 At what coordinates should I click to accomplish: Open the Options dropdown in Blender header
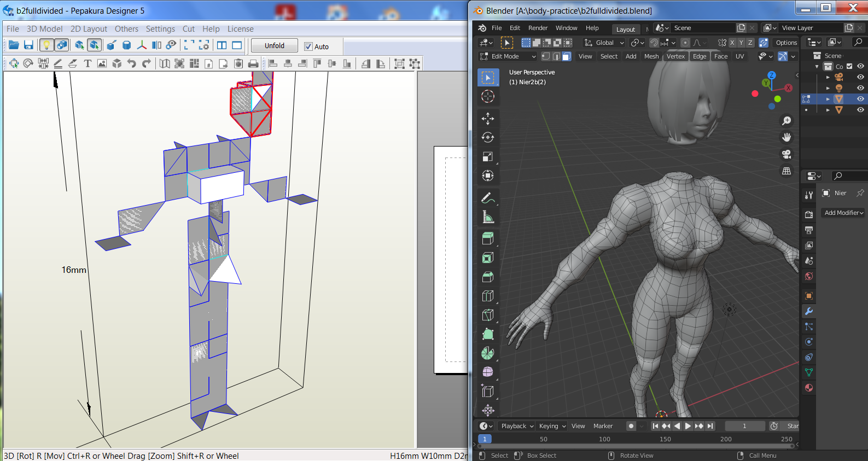(786, 43)
